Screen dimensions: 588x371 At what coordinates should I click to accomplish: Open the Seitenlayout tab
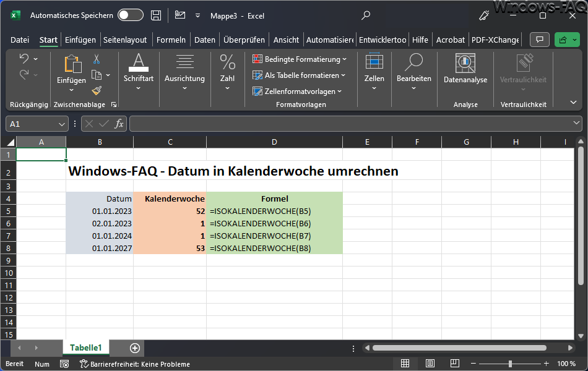click(x=125, y=40)
